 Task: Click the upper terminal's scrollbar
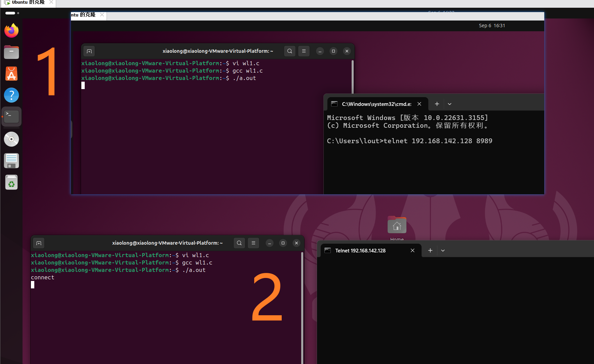353,77
